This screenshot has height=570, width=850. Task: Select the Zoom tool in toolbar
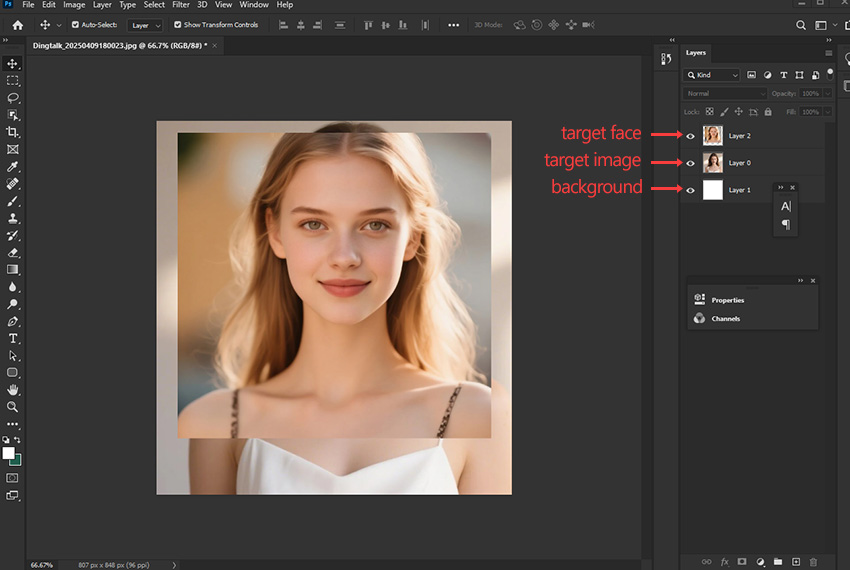click(x=12, y=407)
